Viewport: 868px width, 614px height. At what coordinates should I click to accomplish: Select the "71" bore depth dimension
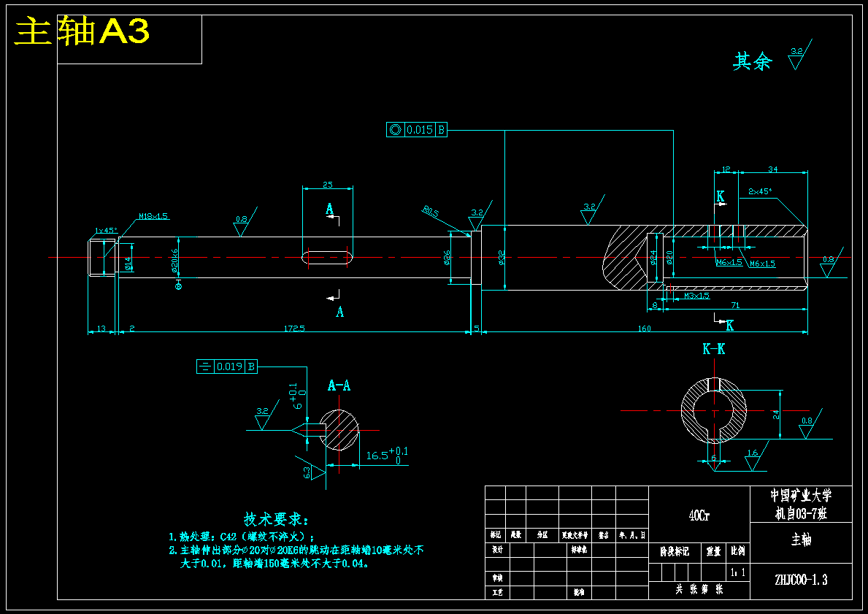(735, 305)
